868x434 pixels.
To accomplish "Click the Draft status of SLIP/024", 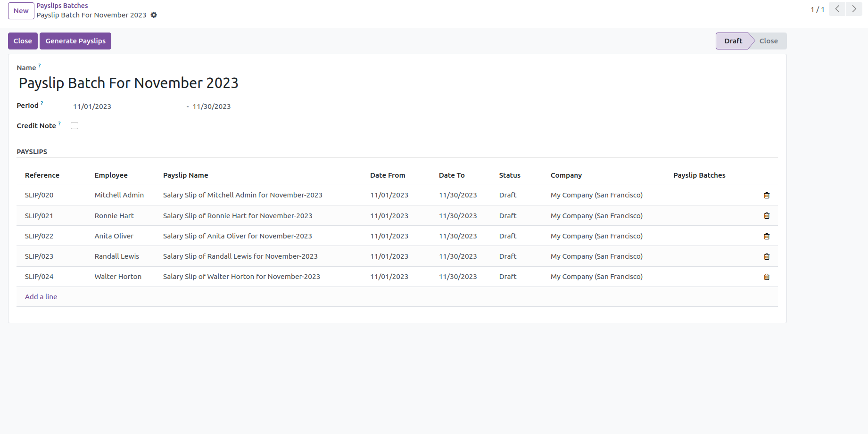I will [508, 277].
